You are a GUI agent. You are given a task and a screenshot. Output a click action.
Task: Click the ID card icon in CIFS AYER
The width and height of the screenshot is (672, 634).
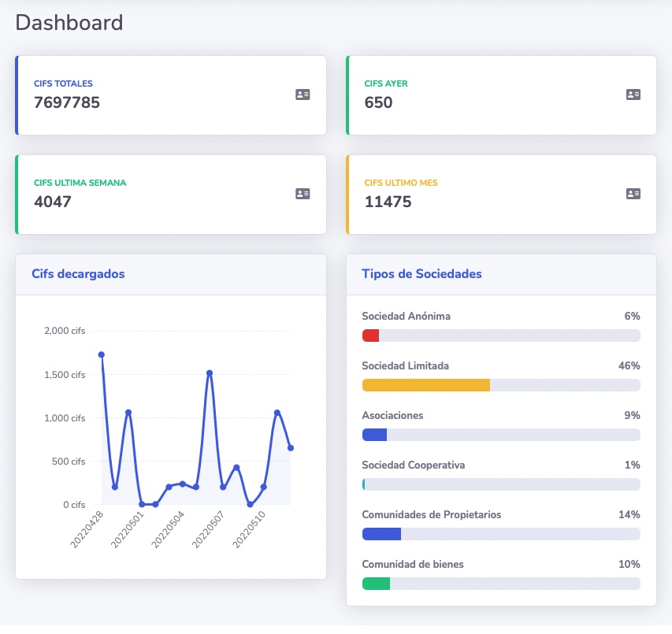point(633,95)
